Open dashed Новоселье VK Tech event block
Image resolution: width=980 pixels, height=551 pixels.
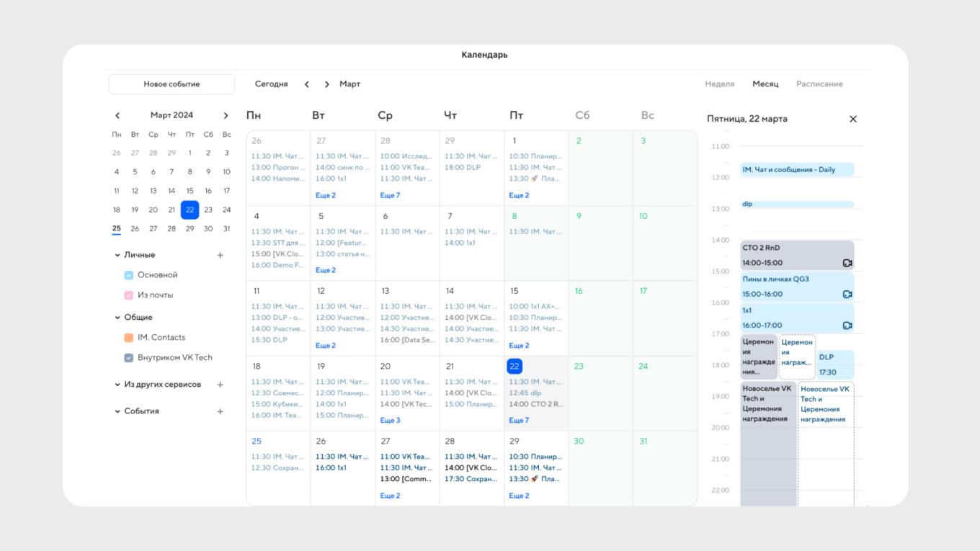click(x=826, y=444)
